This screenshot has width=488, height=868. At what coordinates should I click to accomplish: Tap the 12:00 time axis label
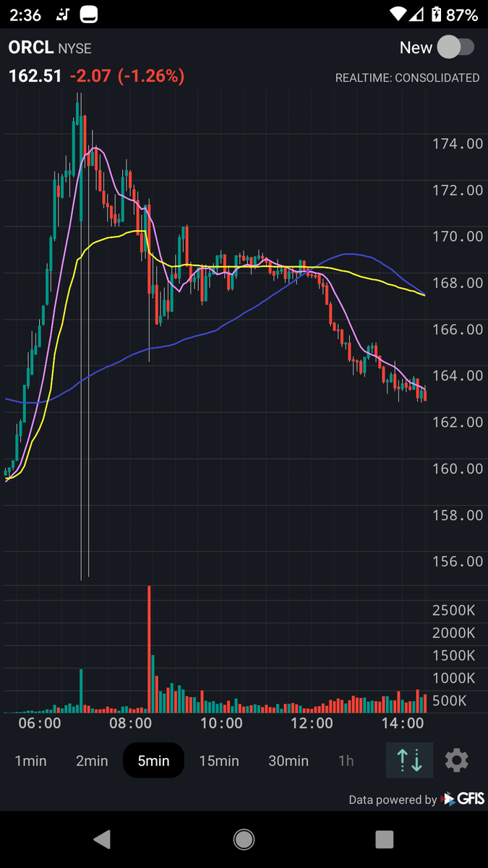coord(312,723)
